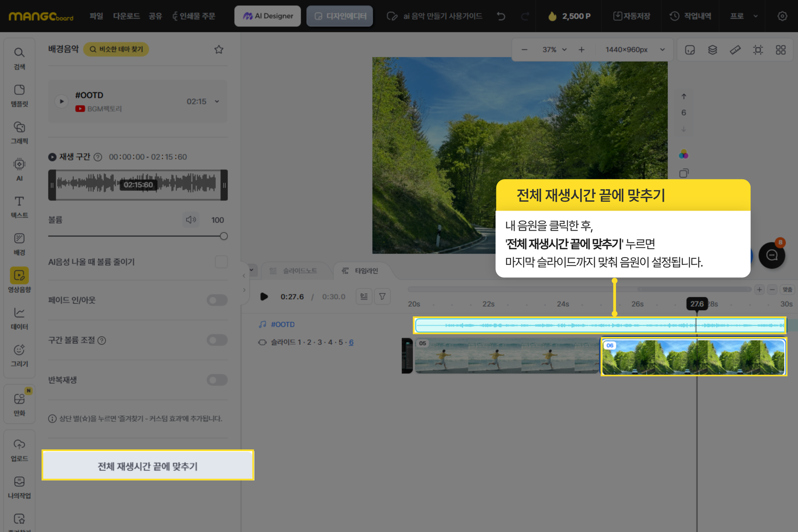Collapse the left panel with arrow handle
This screenshot has width=798, height=532.
[x=244, y=275]
